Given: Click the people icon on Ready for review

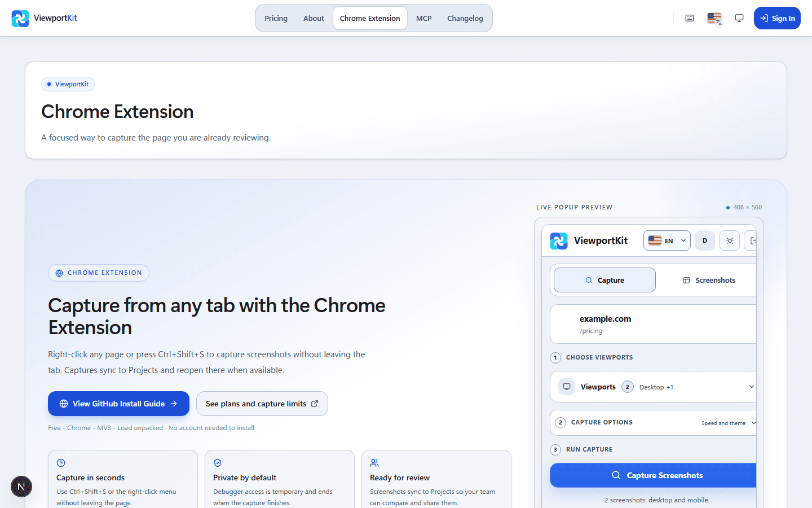Looking at the screenshot, I should pyautogui.click(x=374, y=463).
